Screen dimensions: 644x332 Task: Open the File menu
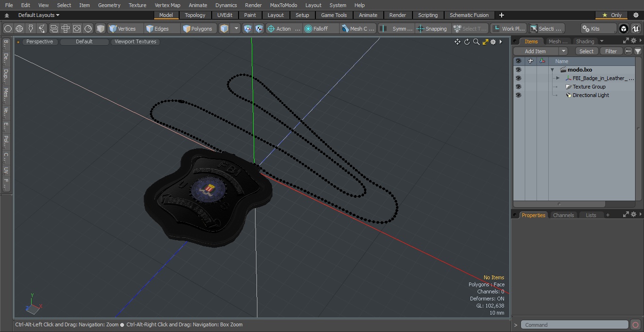[9, 5]
